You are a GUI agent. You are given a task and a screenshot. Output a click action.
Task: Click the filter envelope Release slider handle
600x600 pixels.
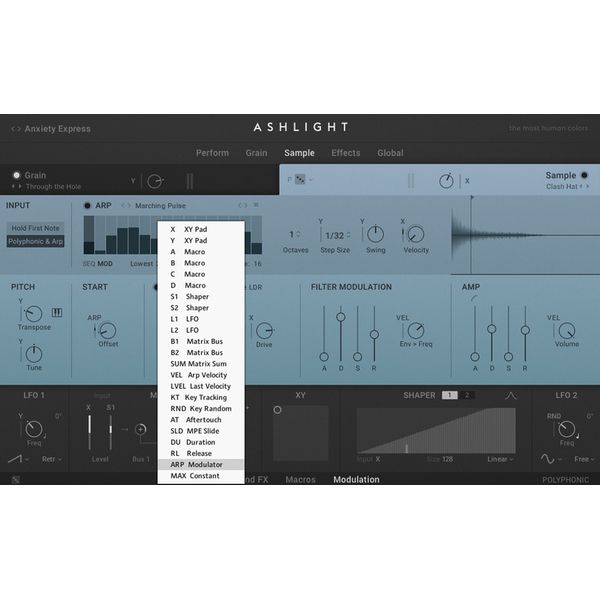[x=374, y=334]
